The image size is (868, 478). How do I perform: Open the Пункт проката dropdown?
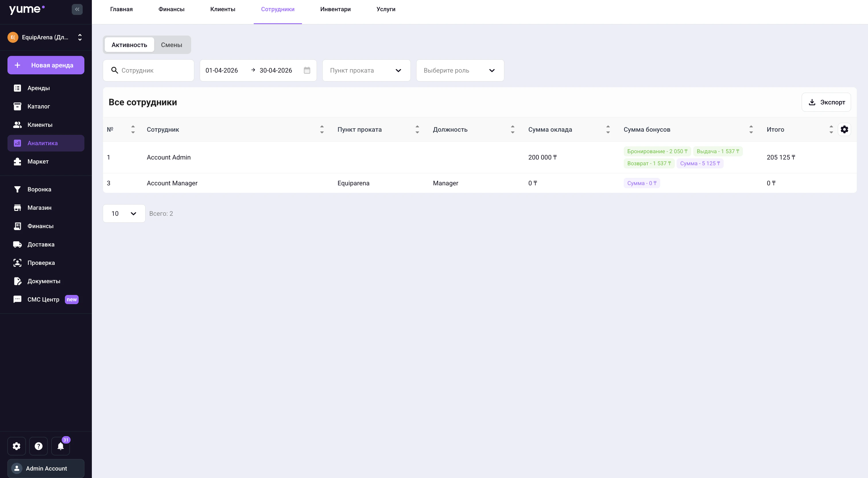366,70
